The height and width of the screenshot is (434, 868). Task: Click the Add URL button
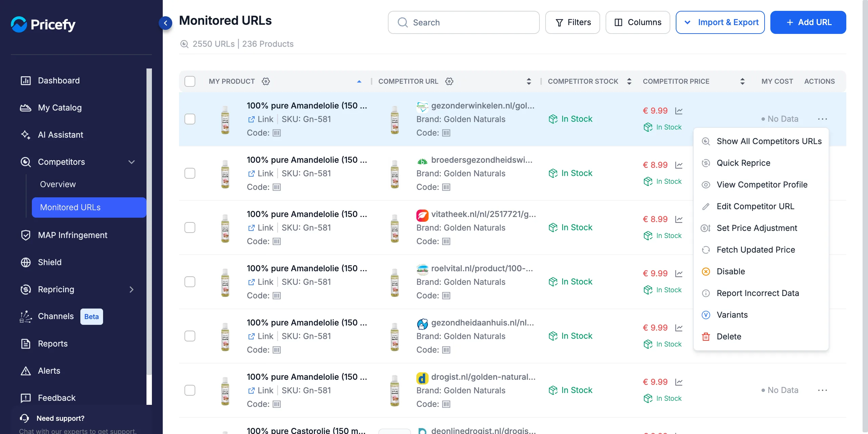coord(808,22)
